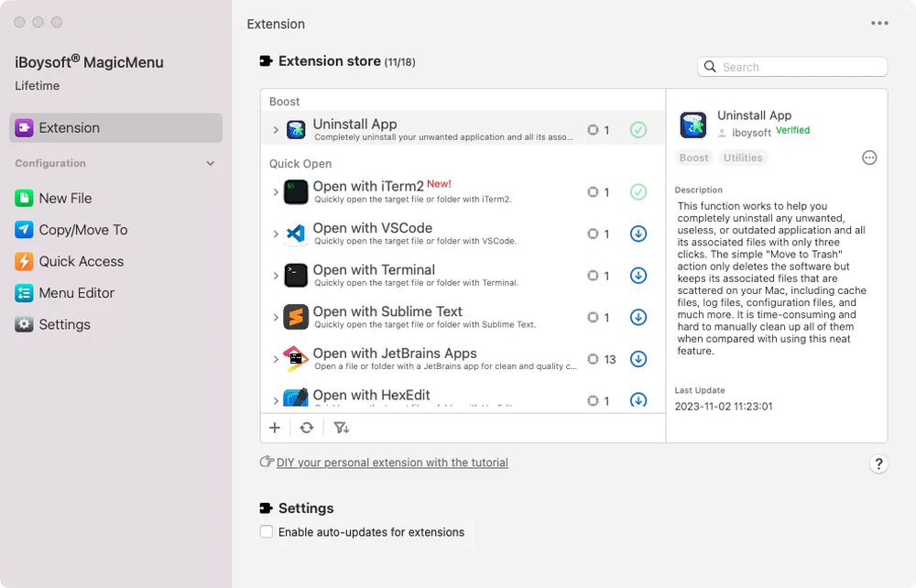Screen dimensions: 916x588
Task: Click the Lifetime license label
Action: tap(38, 86)
